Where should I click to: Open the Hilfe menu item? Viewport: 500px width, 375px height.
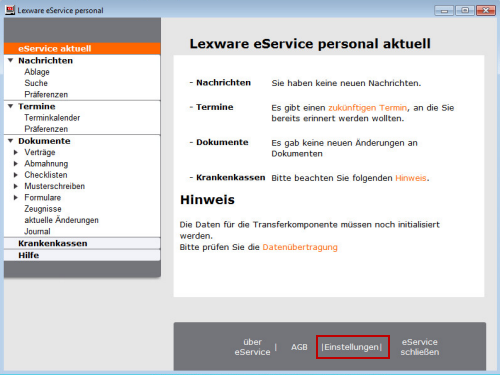pyautogui.click(x=82, y=255)
